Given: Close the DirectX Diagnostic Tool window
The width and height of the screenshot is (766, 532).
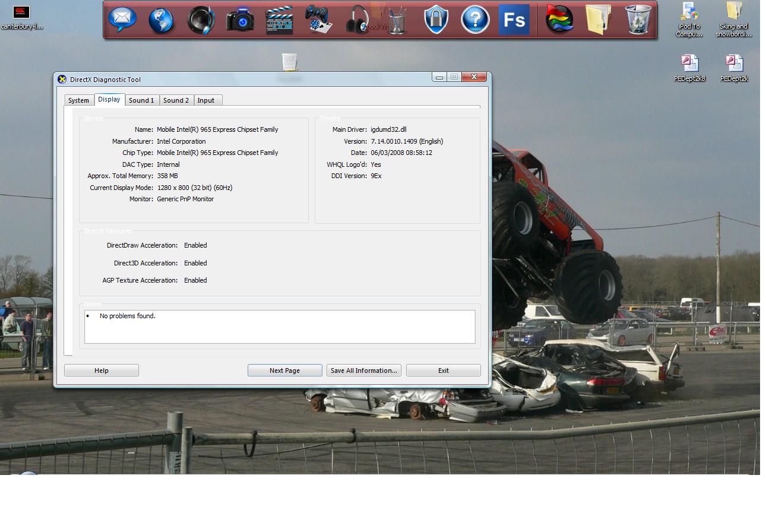Looking at the screenshot, I should [474, 77].
